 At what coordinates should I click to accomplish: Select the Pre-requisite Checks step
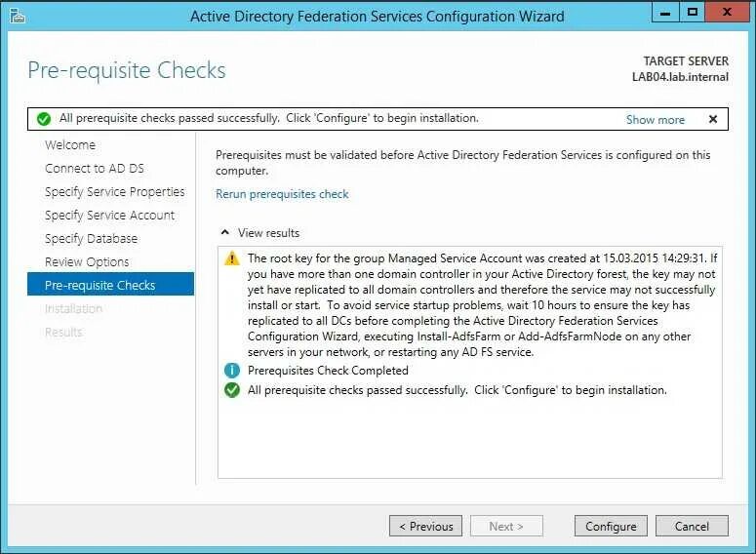coord(99,286)
